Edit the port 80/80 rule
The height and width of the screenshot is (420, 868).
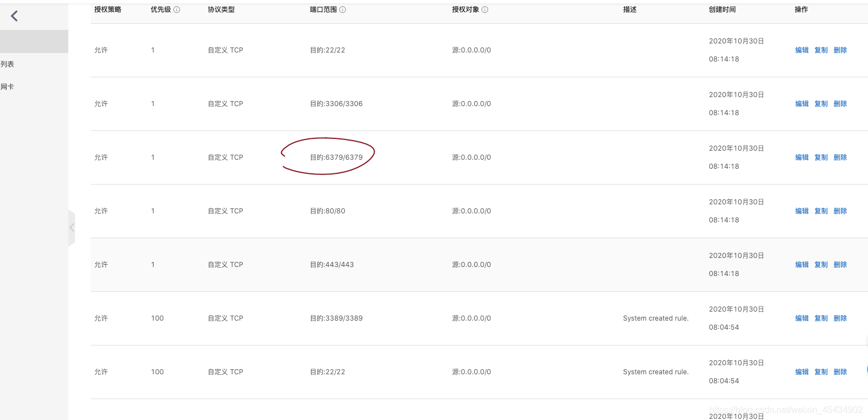pos(801,211)
